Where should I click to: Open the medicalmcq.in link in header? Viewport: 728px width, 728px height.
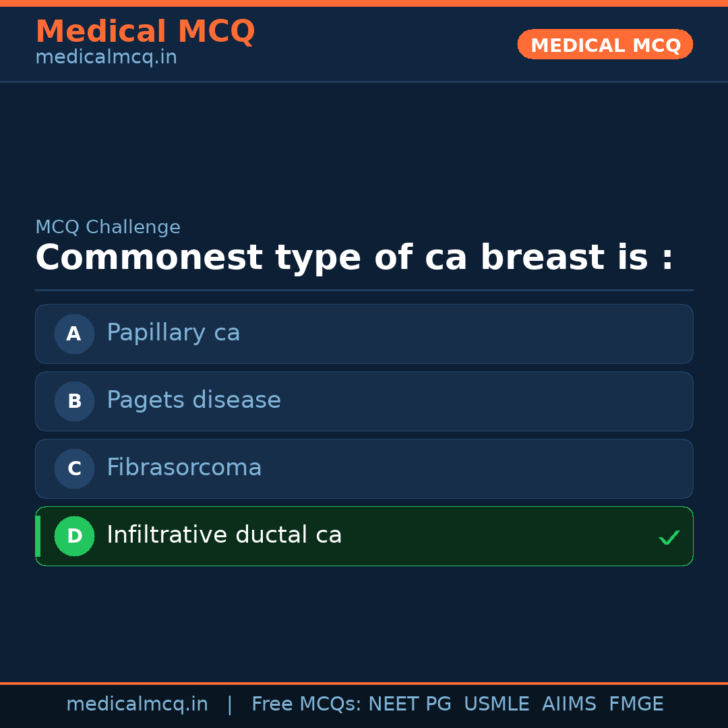pos(106,57)
